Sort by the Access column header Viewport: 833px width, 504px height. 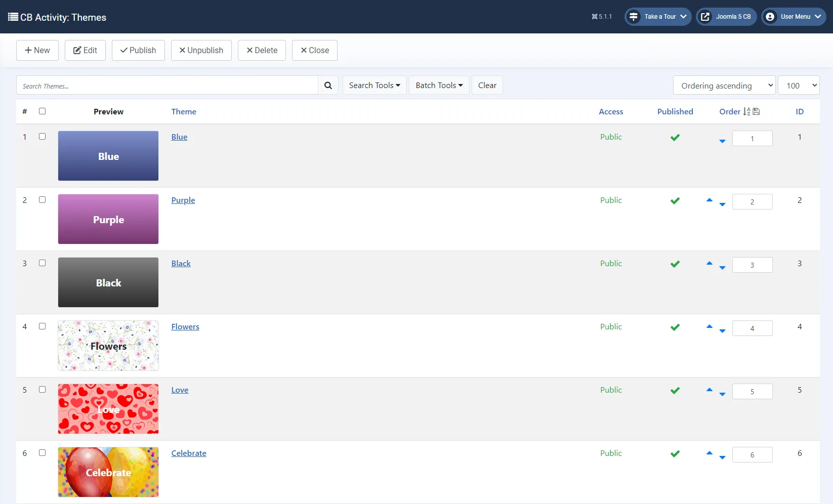(611, 112)
